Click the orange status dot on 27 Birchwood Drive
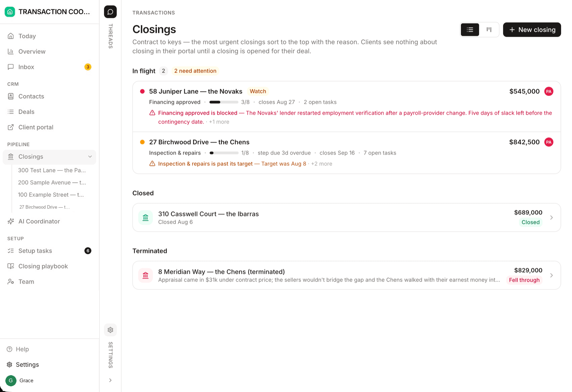 click(x=142, y=142)
